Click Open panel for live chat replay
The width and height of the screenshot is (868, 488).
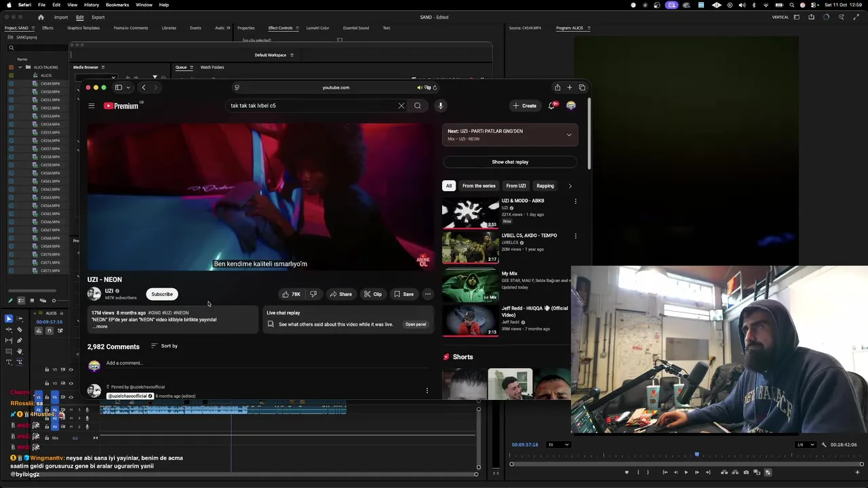tap(416, 325)
